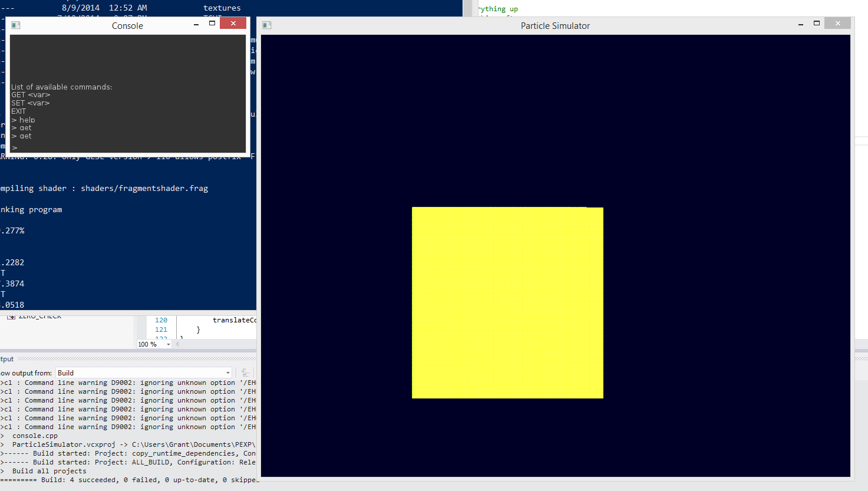
Task: Click the 'console.cpp' line in build output
Action: coord(35,436)
